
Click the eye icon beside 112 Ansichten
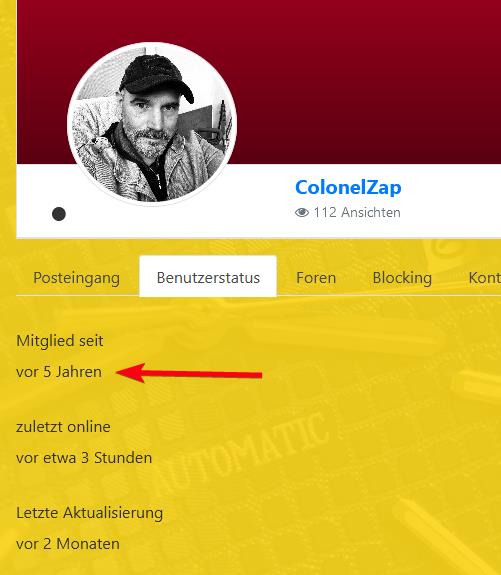[301, 212]
